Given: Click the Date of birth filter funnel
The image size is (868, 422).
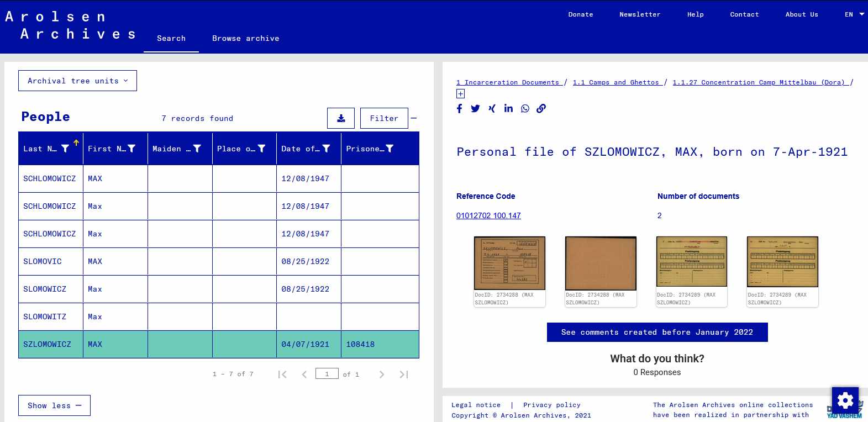Looking at the screenshot, I should pyautogui.click(x=326, y=149).
